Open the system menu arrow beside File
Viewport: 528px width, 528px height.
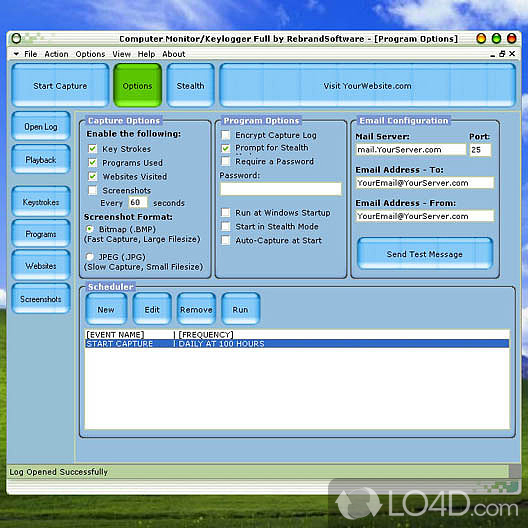(16, 54)
